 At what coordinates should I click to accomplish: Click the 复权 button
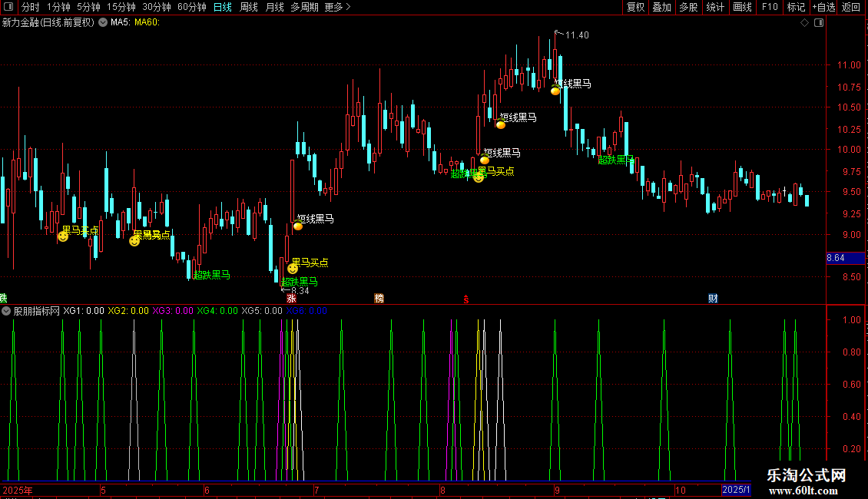635,7
